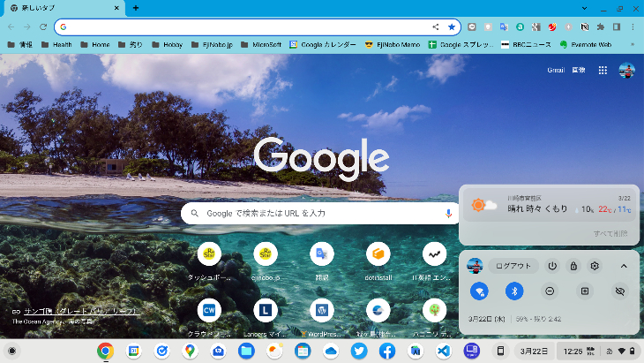644x363 pixels.
Task: Expand the Health bookmark folder
Action: pos(56,44)
